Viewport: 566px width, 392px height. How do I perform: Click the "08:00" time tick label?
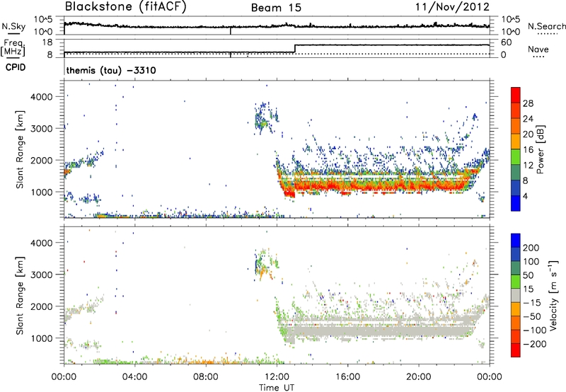pos(206,377)
